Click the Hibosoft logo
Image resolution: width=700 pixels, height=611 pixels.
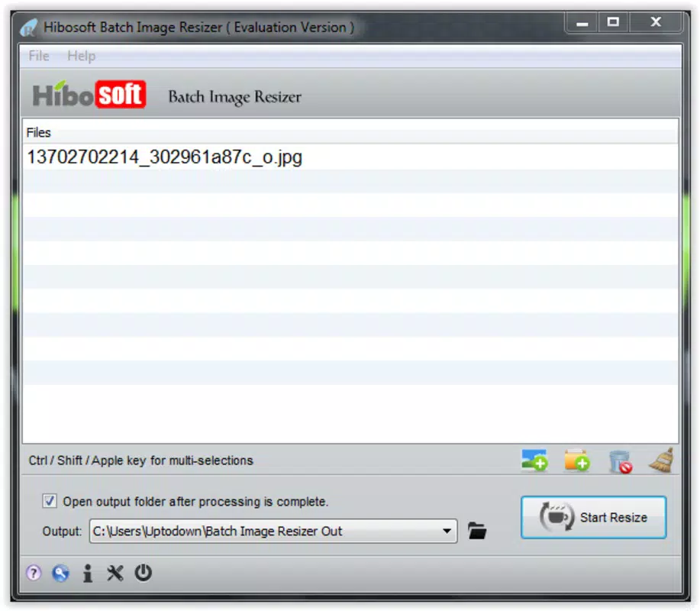89,94
